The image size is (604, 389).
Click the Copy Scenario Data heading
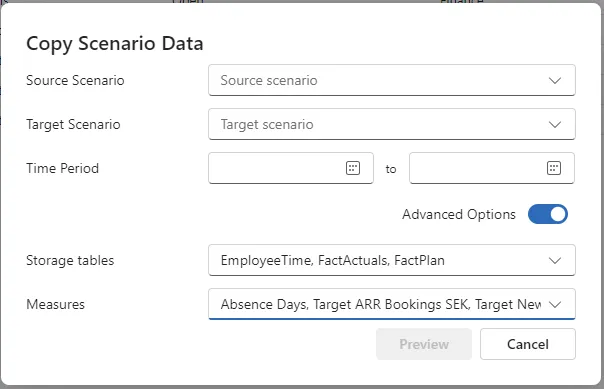tap(114, 43)
